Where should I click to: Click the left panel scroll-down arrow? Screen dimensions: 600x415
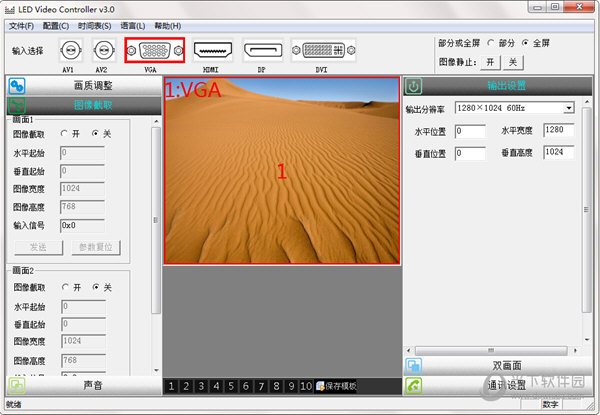tap(156, 370)
